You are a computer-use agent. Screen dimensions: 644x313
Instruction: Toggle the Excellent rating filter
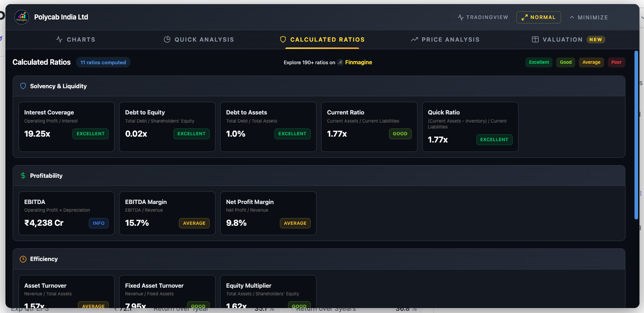(539, 62)
